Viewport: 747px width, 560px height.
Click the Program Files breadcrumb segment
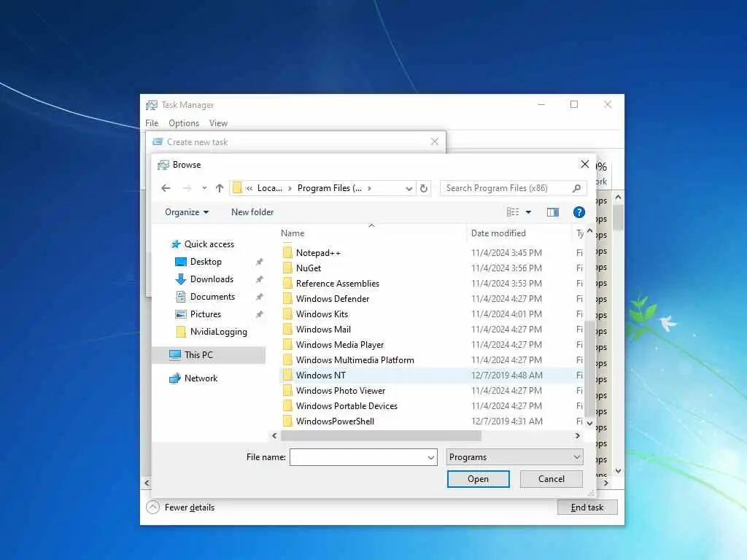(x=329, y=188)
